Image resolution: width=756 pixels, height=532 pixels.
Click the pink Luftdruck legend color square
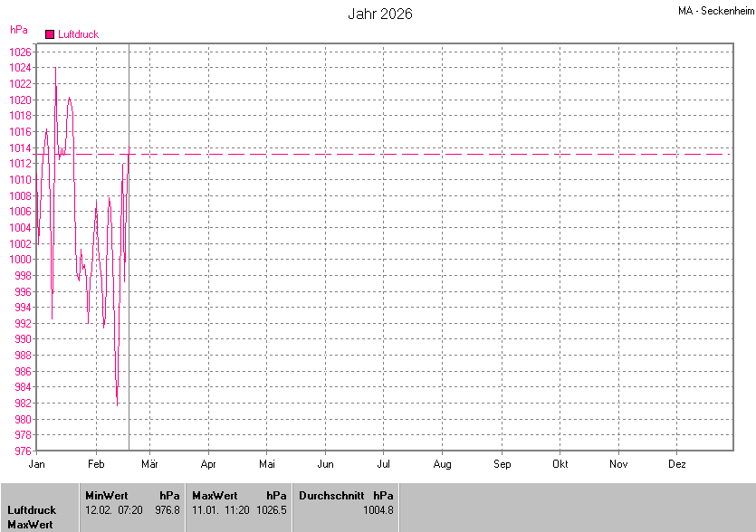click(x=50, y=34)
